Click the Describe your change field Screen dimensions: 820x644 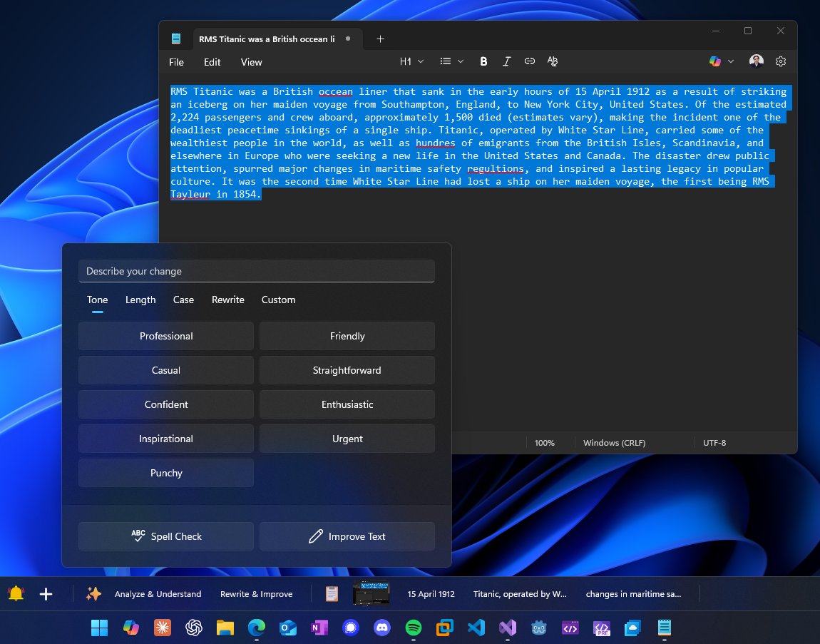[256, 271]
